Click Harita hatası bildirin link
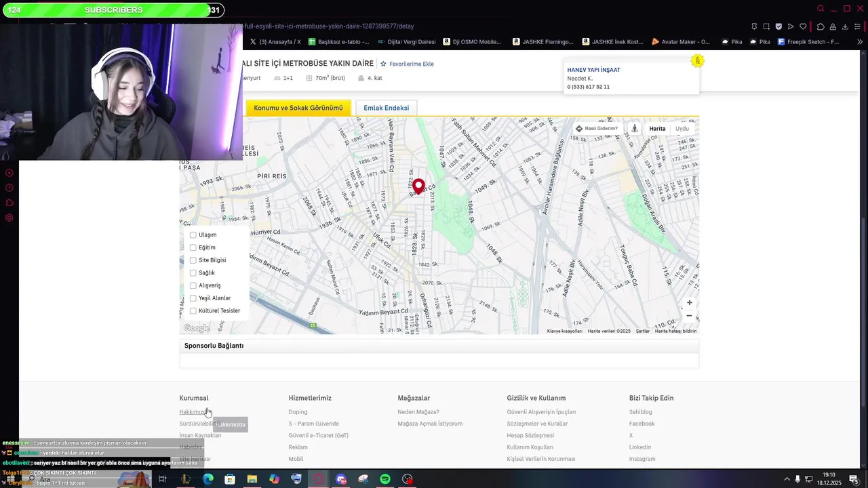The height and width of the screenshot is (488, 868). pos(675,331)
